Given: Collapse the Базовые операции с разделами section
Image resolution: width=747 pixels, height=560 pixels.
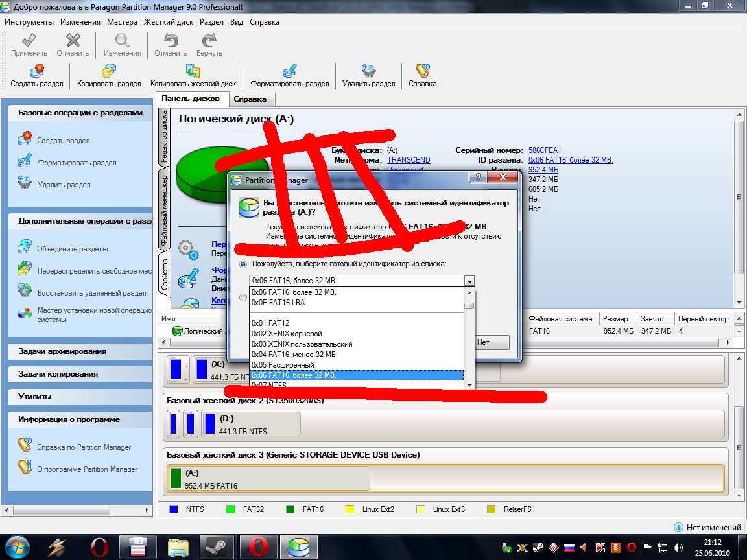Looking at the screenshot, I should pos(80,113).
